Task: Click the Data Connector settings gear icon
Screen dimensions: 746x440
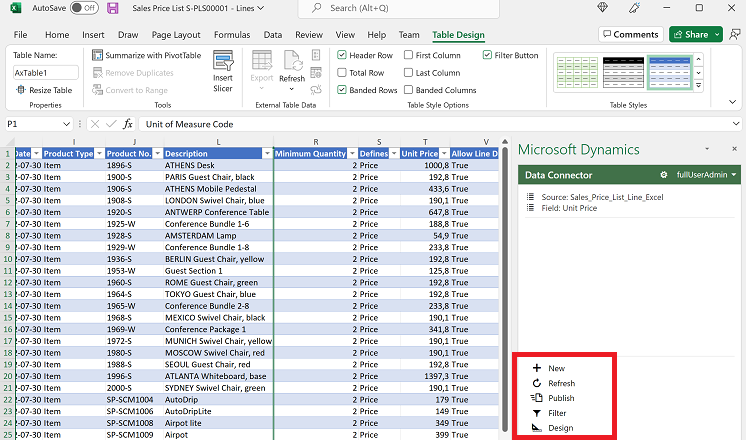Action: point(663,175)
